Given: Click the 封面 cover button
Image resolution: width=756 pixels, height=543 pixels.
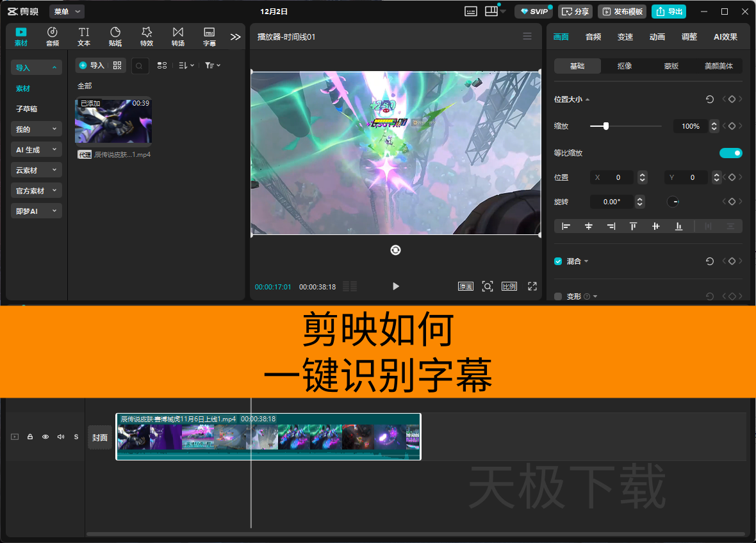Looking at the screenshot, I should coord(100,437).
